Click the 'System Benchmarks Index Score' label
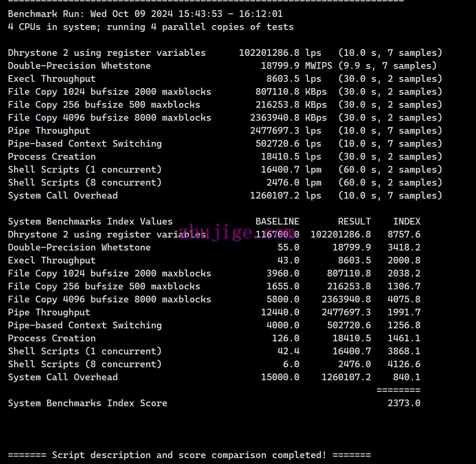Screen dimensions: 476x464 coord(87,403)
